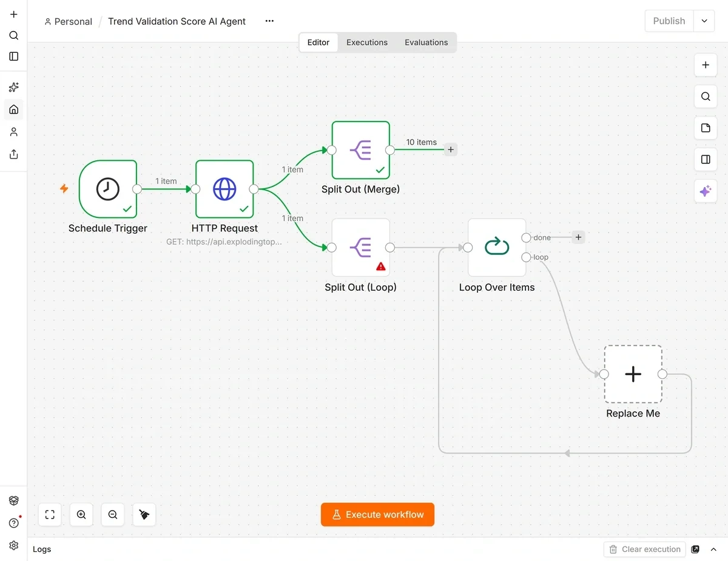Click the plus icon in the left sidebar
Viewport: 728px width, 561px height.
click(14, 15)
